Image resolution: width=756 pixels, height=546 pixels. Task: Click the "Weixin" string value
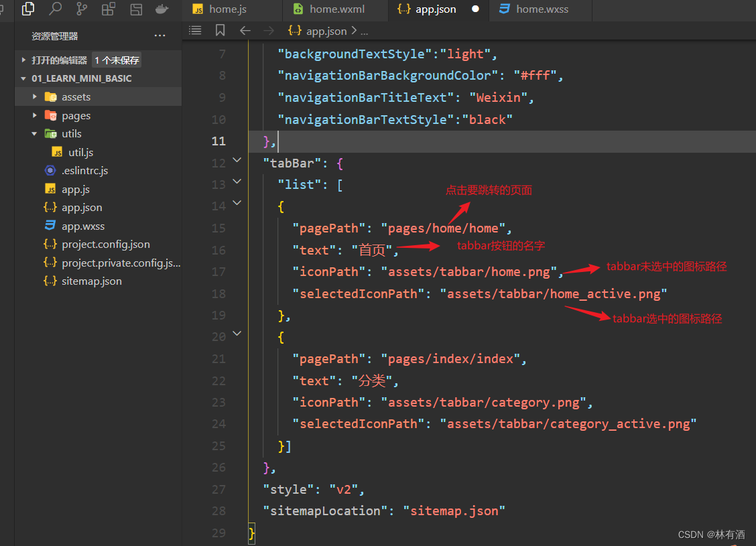point(499,98)
